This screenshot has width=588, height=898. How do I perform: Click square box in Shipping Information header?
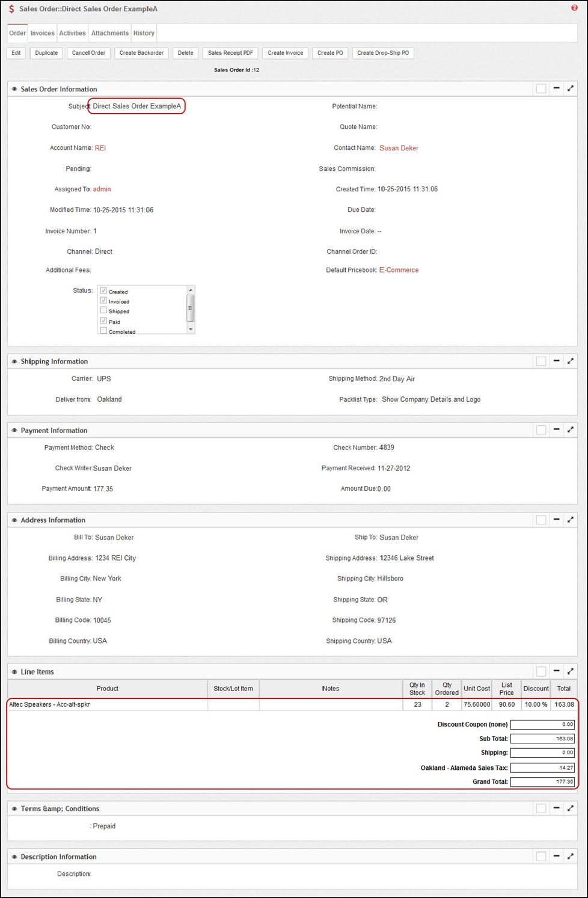point(541,361)
